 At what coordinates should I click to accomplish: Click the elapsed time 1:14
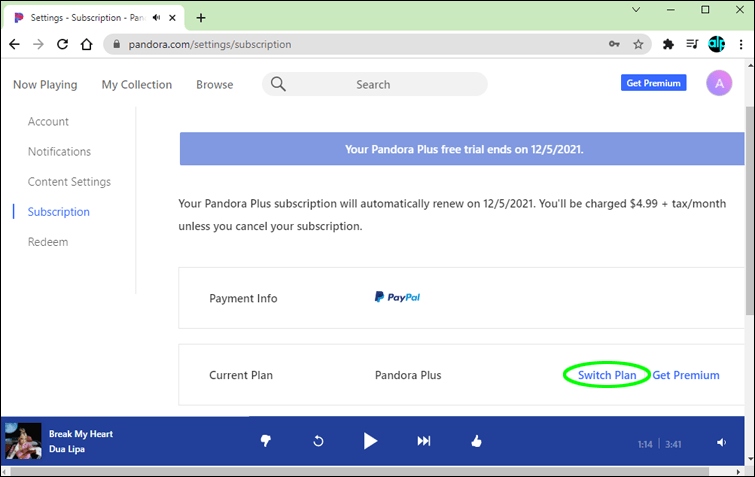tap(645, 444)
